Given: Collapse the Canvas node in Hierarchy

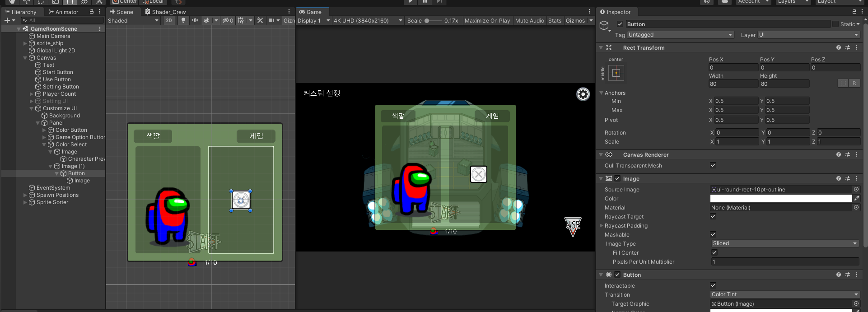Looking at the screenshot, I should [x=25, y=58].
